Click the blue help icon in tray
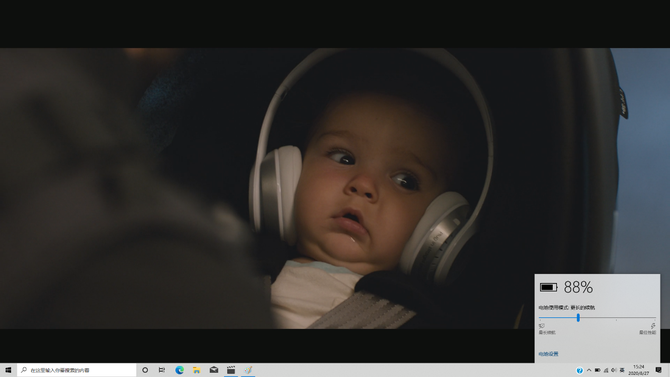The width and height of the screenshot is (670, 377). coord(579,370)
